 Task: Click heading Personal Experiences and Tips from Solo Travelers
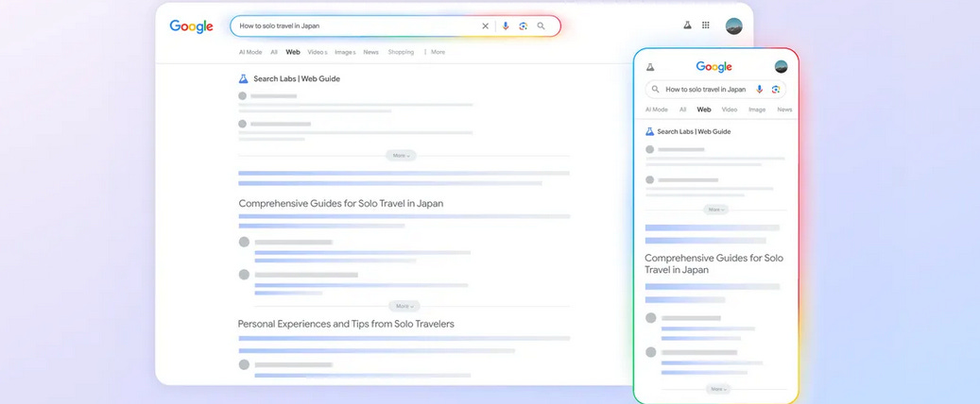346,324
